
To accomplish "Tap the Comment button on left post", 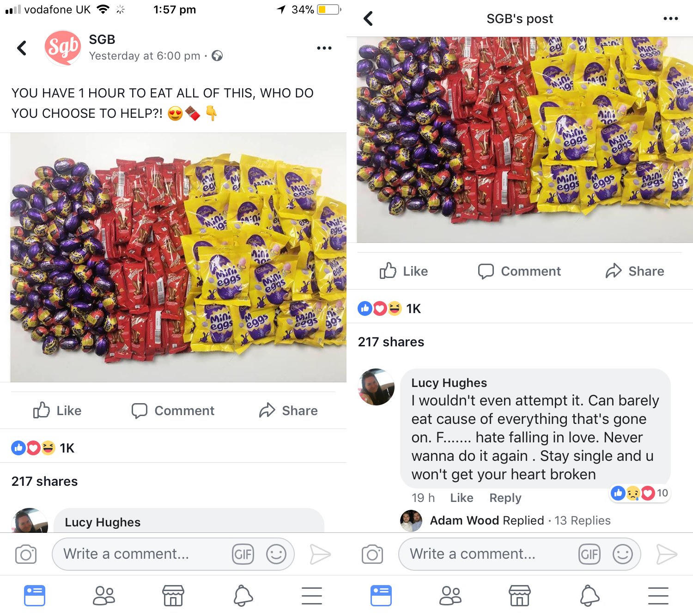I will click(173, 411).
